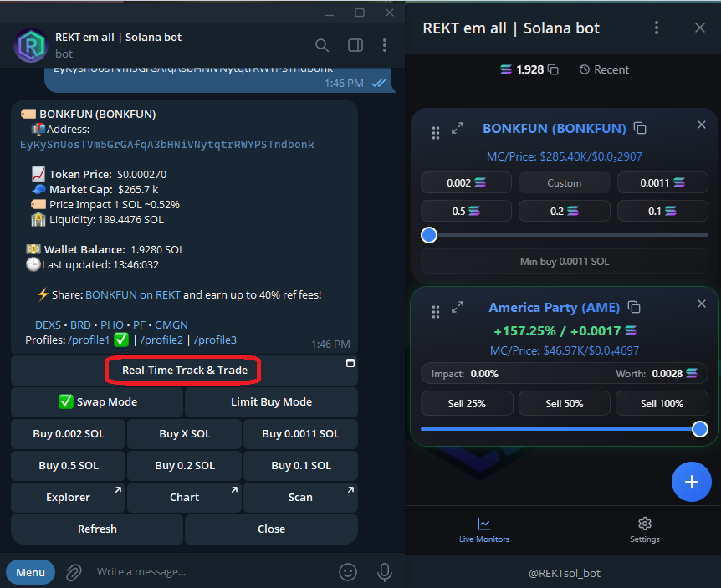Select 0.2 SOL preset in BONKFUN card
This screenshot has height=588, width=721.
(x=565, y=211)
